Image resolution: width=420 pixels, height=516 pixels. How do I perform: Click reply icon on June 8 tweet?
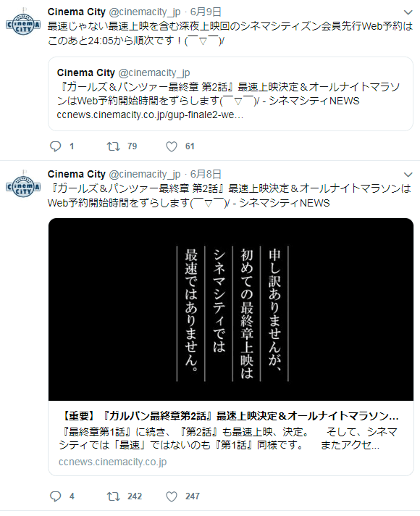click(55, 496)
